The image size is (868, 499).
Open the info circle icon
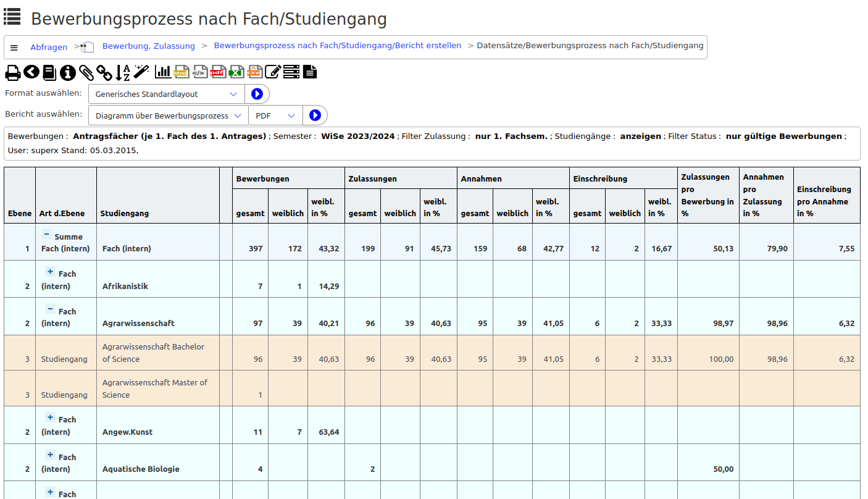click(68, 72)
